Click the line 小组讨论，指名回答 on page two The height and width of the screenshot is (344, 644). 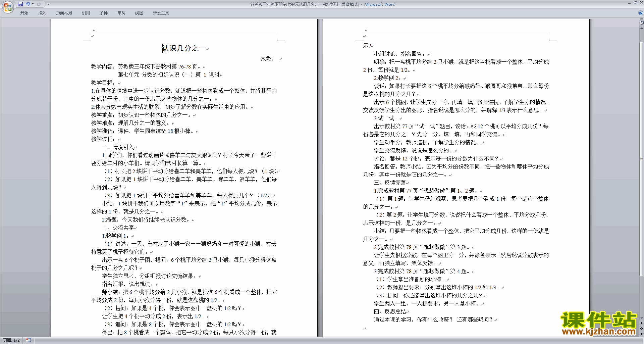400,54
